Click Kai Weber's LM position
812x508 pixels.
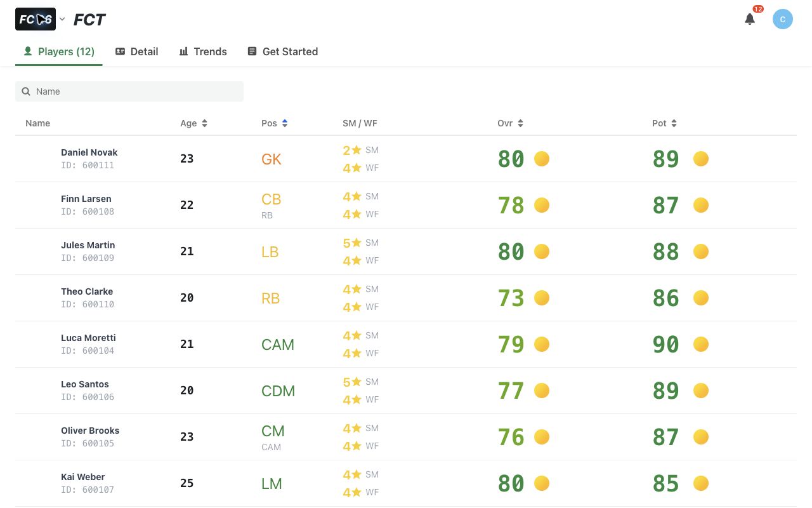[x=272, y=484]
